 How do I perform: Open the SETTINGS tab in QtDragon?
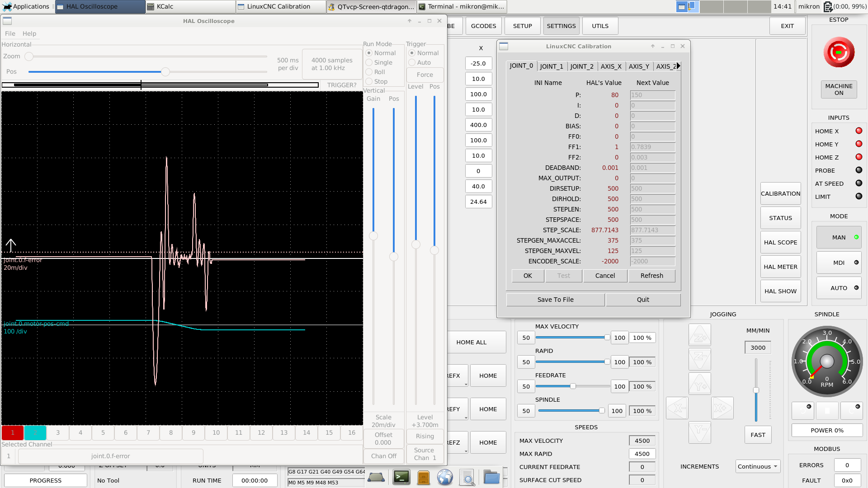561,26
